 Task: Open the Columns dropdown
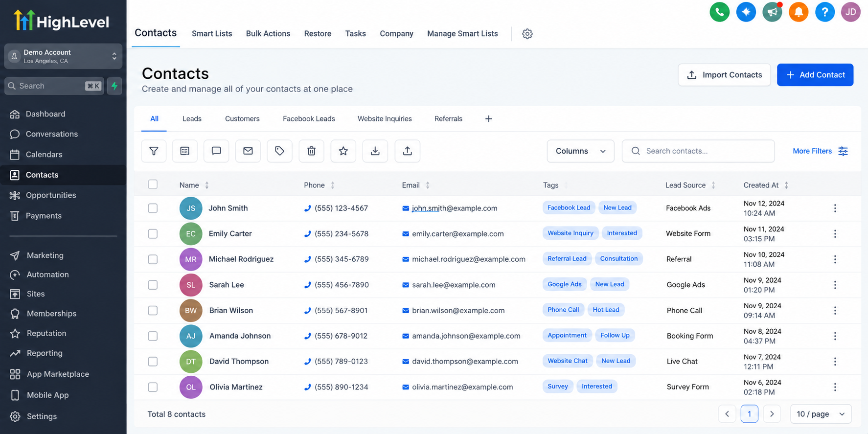(x=580, y=151)
